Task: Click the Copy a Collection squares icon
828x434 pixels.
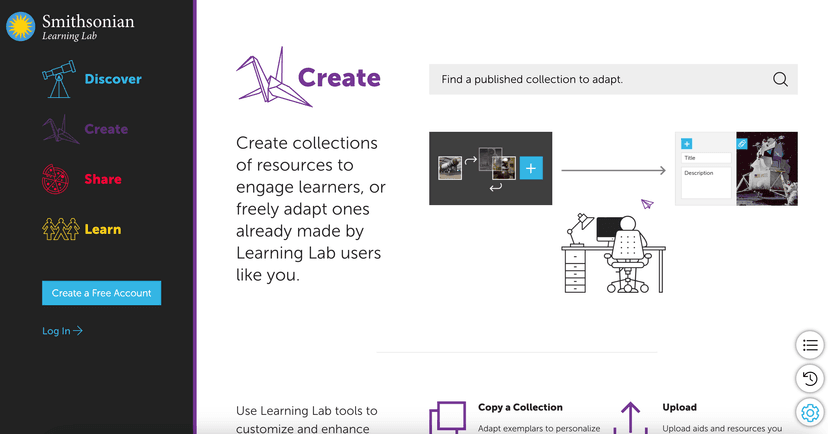Action: [447, 417]
